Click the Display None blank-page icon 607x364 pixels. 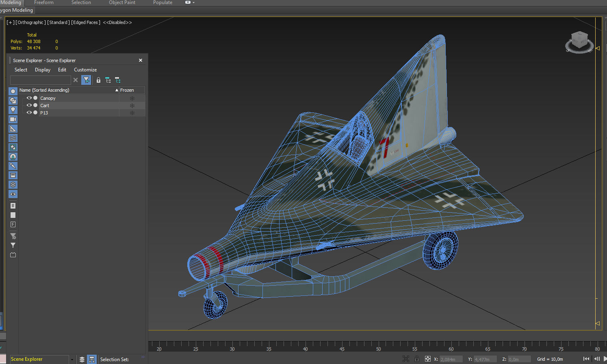pos(13,215)
